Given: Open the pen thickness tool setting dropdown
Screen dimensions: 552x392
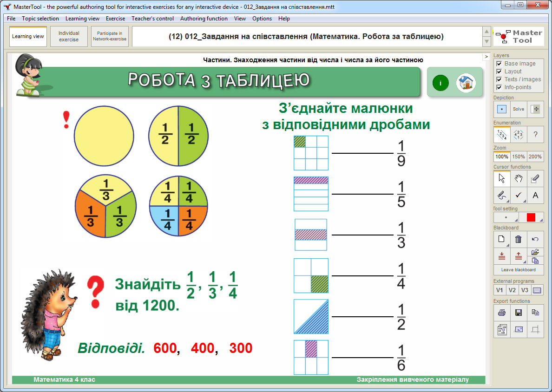Looking at the screenshot, I should [506, 217].
